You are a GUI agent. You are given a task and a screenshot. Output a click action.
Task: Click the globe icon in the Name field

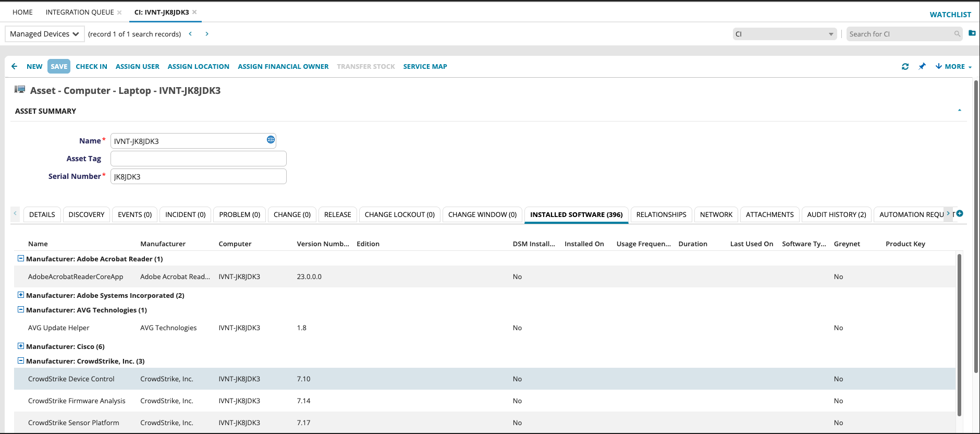click(x=271, y=140)
